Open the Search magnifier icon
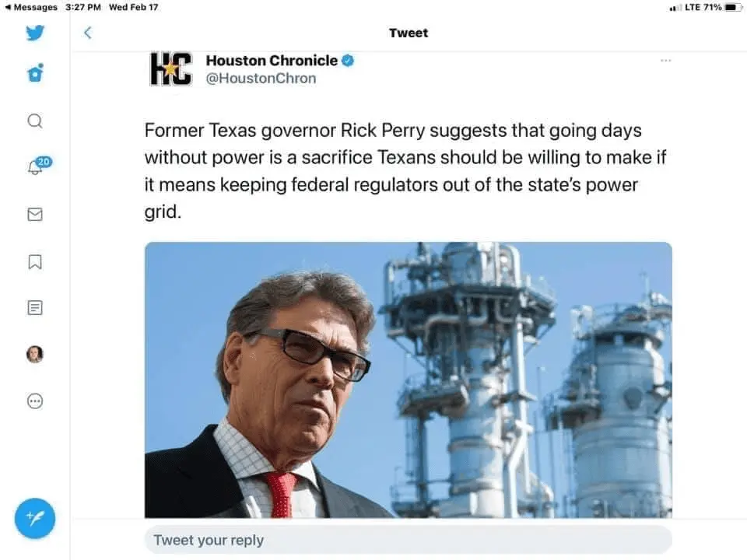747x560 pixels. point(35,121)
